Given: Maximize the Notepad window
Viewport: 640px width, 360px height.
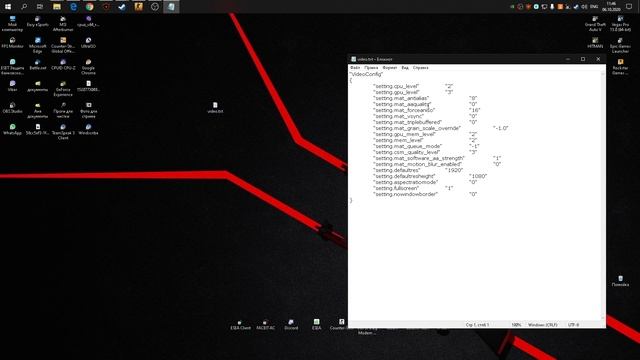Looking at the screenshot, I should [583, 59].
